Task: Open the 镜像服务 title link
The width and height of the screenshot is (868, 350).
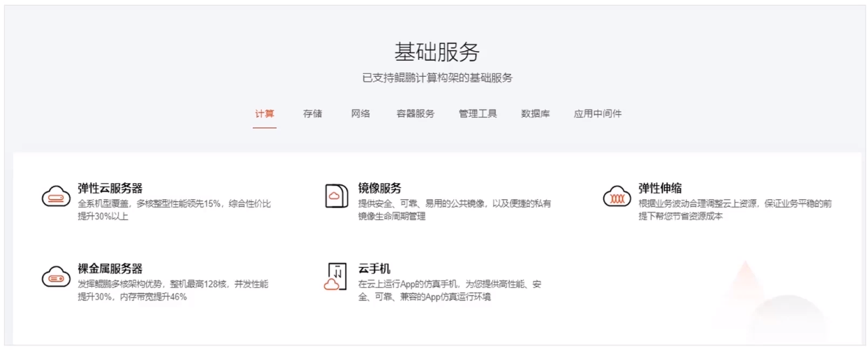Action: click(x=380, y=188)
